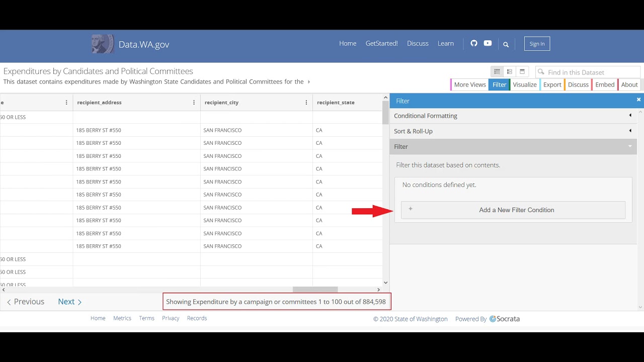Open recipient_city column menu dots

306,103
